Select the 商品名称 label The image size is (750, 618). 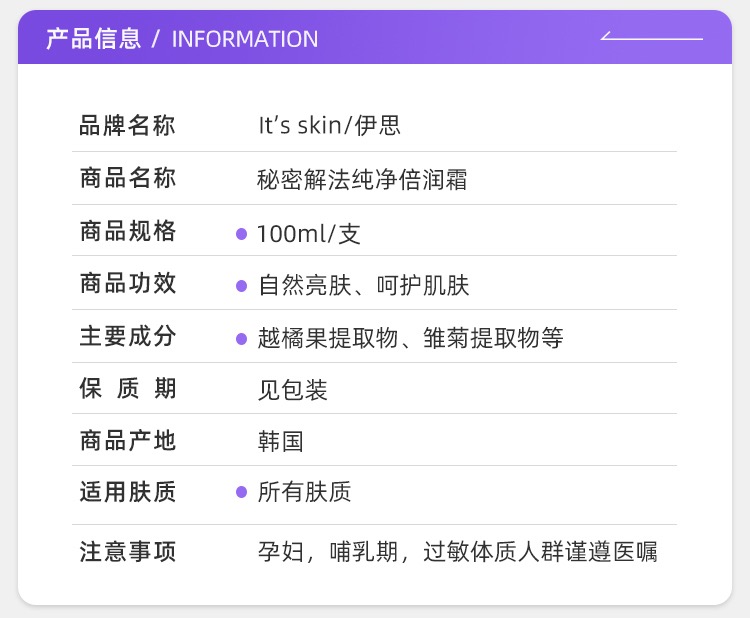pos(127,179)
